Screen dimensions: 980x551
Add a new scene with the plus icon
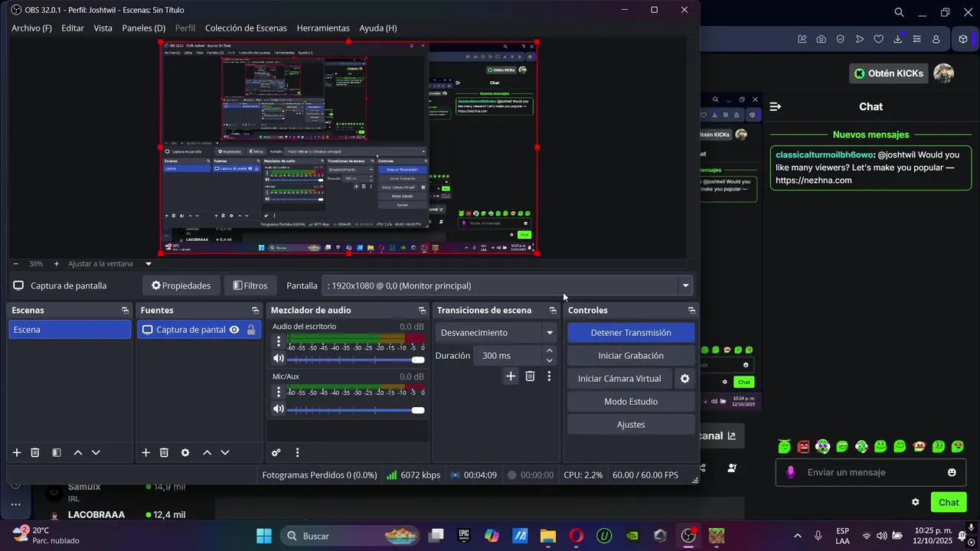17,452
